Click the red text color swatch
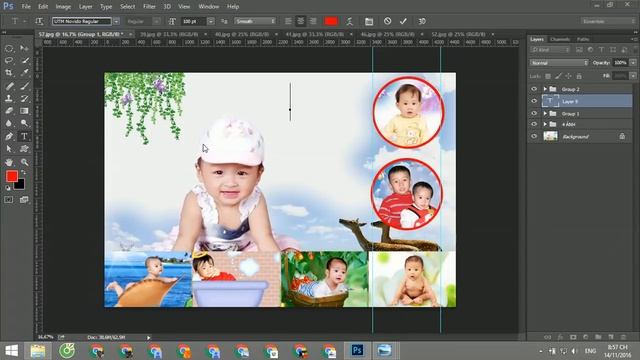Image resolution: width=640 pixels, height=360 pixels. (x=331, y=21)
